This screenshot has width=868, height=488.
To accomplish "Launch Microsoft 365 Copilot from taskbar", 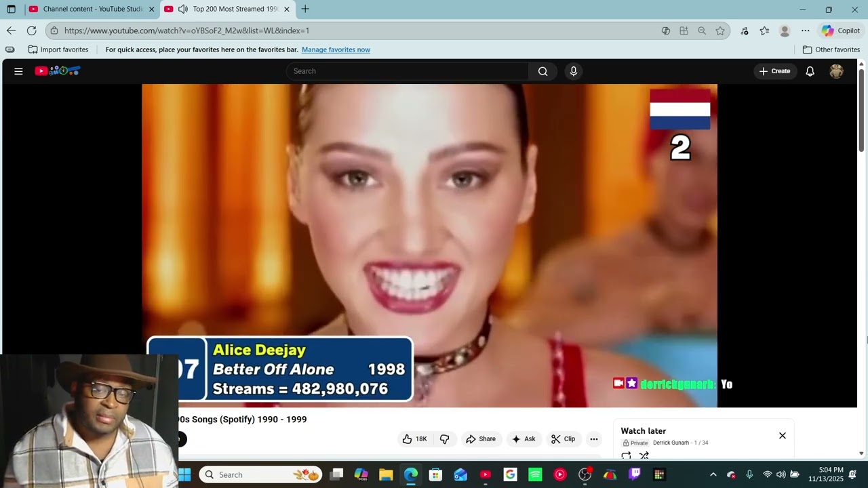I will click(x=361, y=474).
